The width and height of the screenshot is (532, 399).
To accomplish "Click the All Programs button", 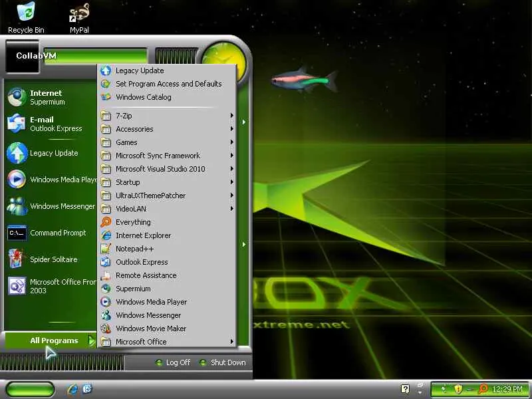I will click(x=51, y=340).
